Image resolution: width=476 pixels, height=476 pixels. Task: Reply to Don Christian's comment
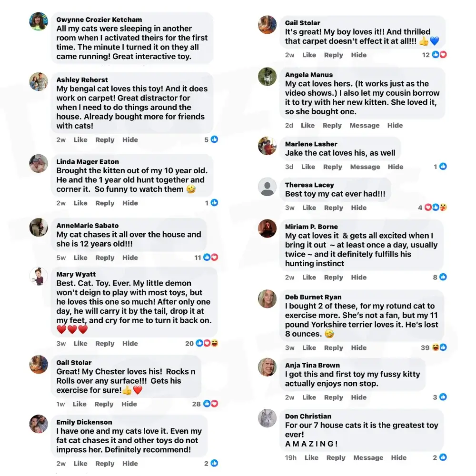(336, 457)
